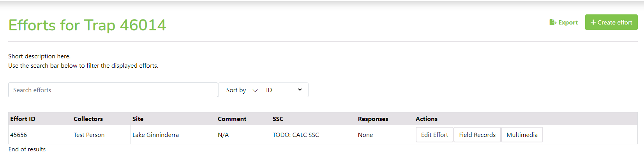Select the Collectors column header
Viewport: 644px width, 156px height.
tap(88, 119)
